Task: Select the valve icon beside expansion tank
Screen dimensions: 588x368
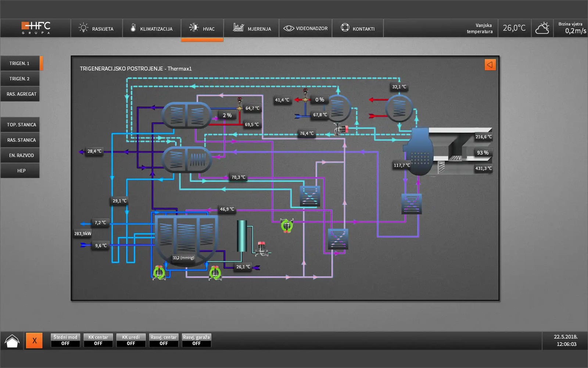Action: [261, 249]
